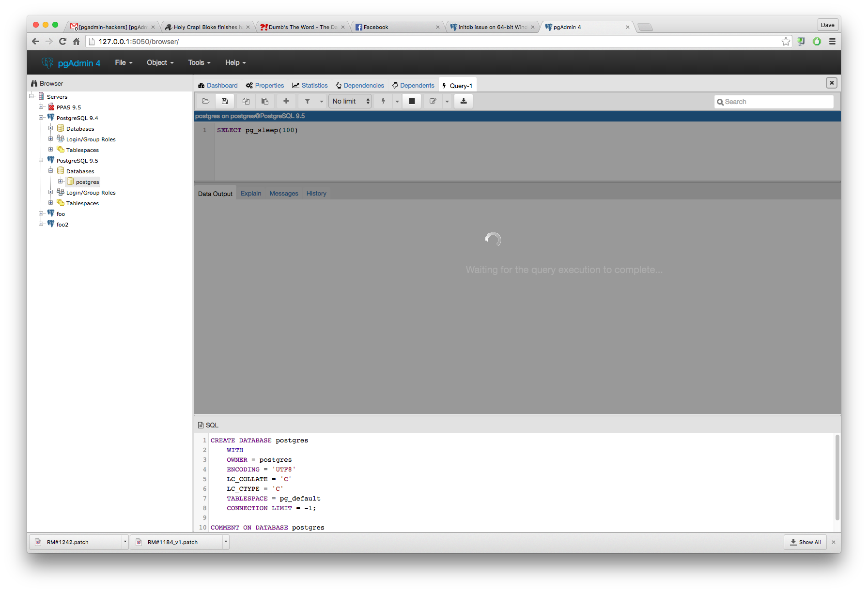The height and width of the screenshot is (592, 868).
Task: Click the pgAdmin 4 logo
Action: coord(71,63)
